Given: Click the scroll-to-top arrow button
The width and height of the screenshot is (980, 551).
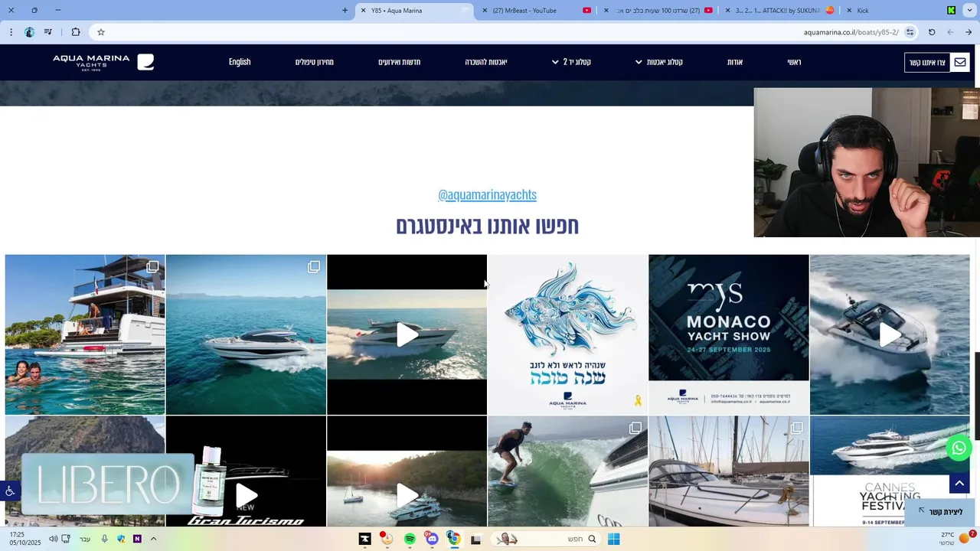Looking at the screenshot, I should (959, 483).
